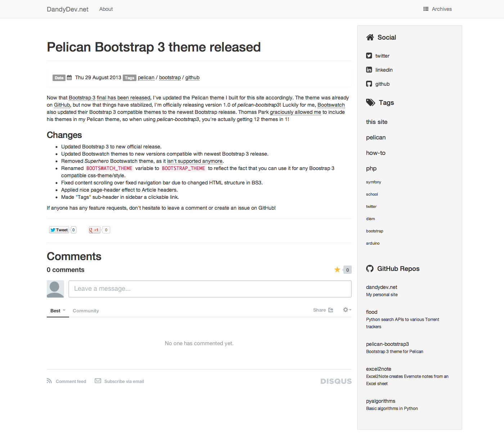Open the About menu item

tap(106, 9)
